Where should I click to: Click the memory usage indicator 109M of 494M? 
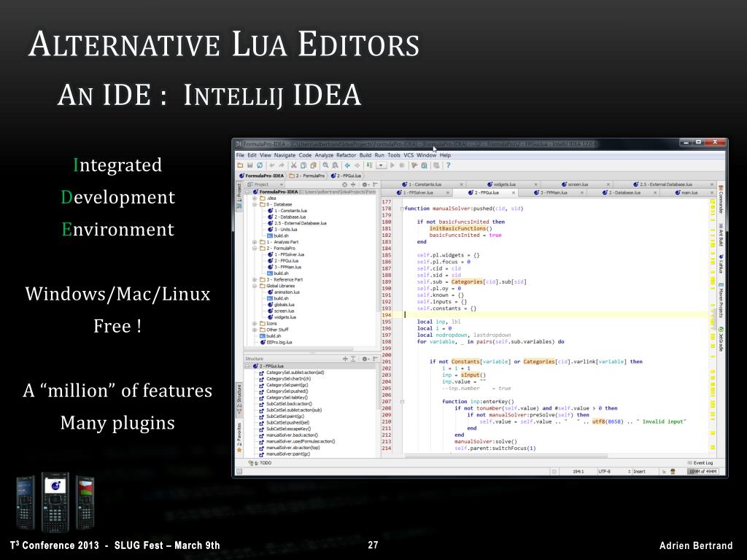pyautogui.click(x=703, y=472)
